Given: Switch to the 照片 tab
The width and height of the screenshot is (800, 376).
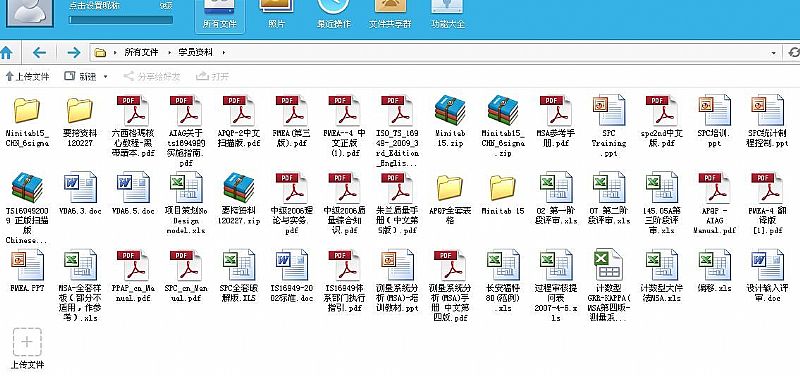Looking at the screenshot, I should point(276,15).
